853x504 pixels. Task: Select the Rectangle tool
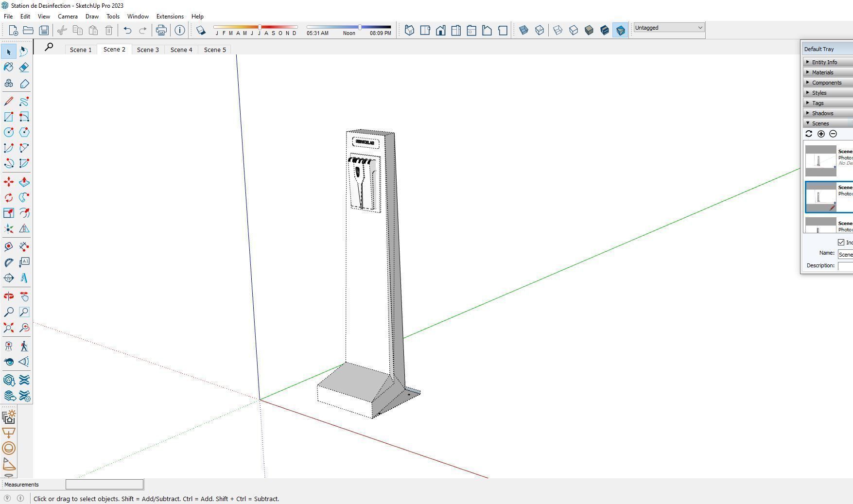pos(9,117)
